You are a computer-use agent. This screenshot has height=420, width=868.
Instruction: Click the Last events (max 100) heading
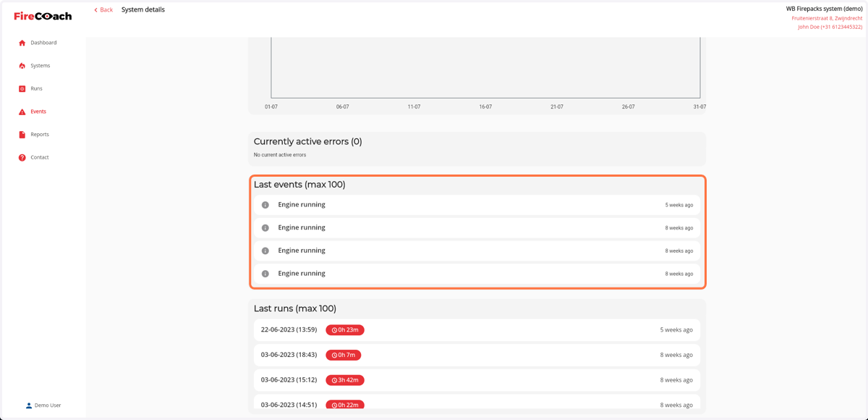tap(299, 185)
